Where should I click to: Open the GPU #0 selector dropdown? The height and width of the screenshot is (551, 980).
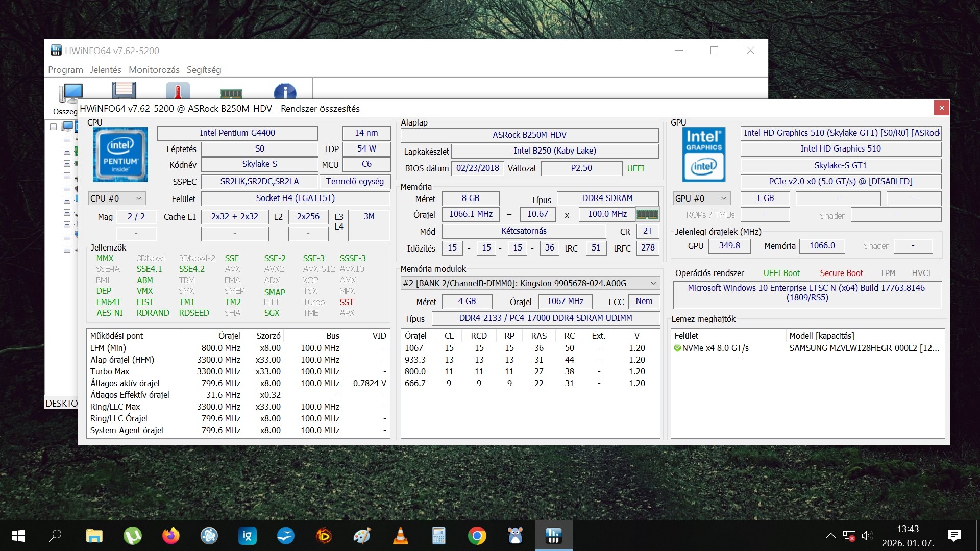[701, 198]
